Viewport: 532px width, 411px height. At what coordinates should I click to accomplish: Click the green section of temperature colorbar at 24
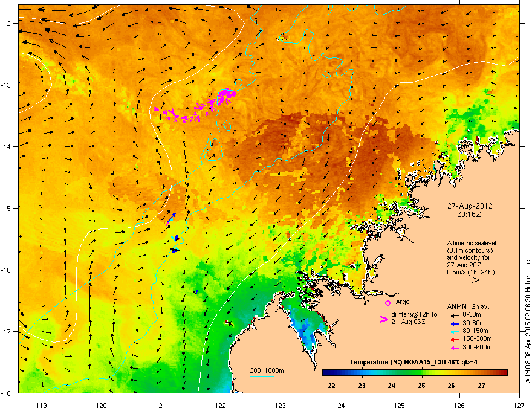tap(392, 372)
